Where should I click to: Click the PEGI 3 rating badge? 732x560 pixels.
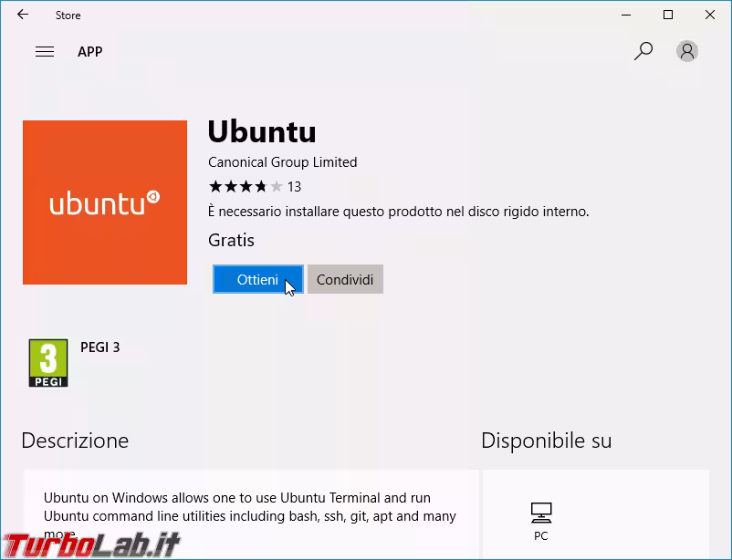pyautogui.click(x=48, y=363)
